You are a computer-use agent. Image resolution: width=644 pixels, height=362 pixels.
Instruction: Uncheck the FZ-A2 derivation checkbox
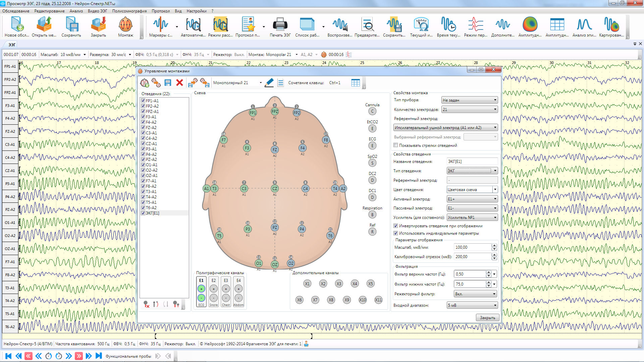click(x=143, y=127)
